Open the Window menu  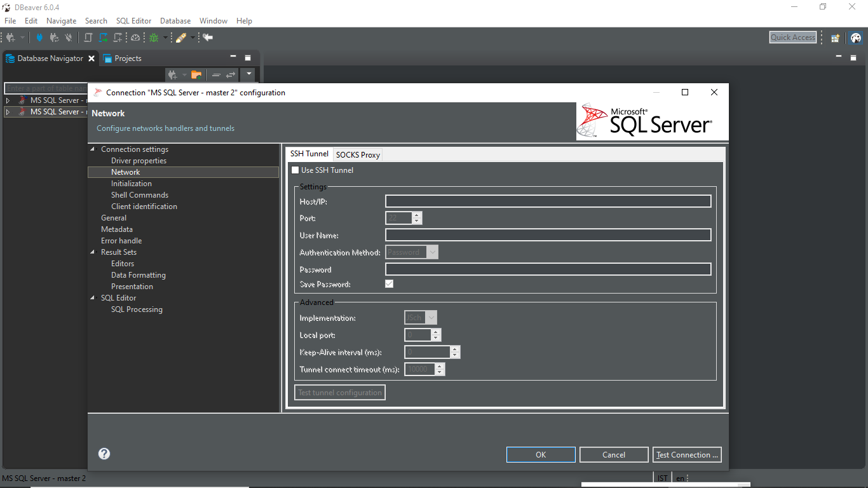pyautogui.click(x=213, y=20)
